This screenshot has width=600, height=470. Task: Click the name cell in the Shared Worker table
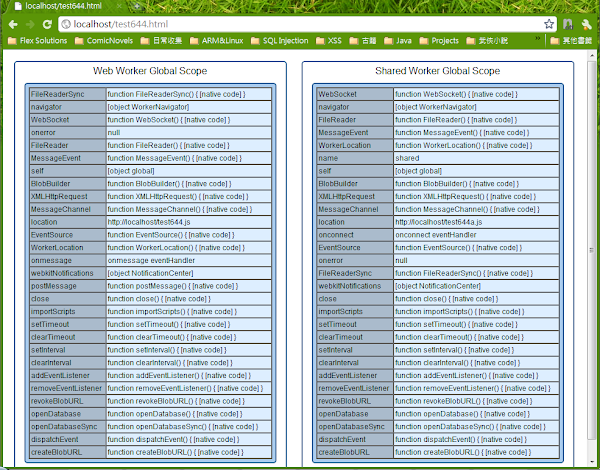355,158
